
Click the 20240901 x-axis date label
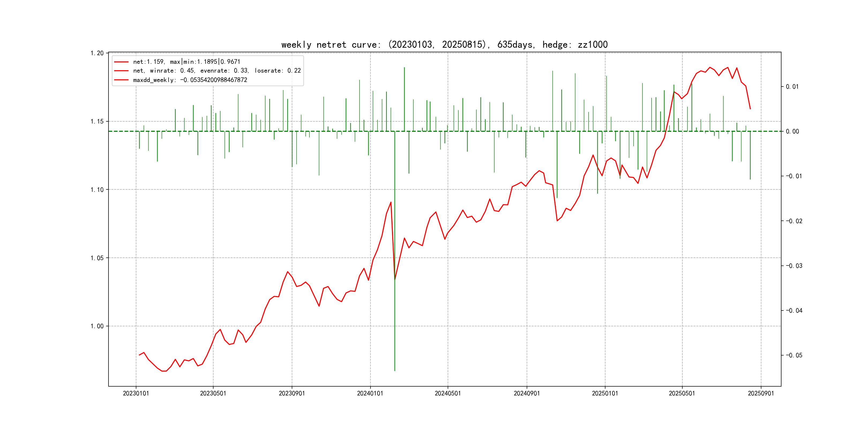point(527,394)
